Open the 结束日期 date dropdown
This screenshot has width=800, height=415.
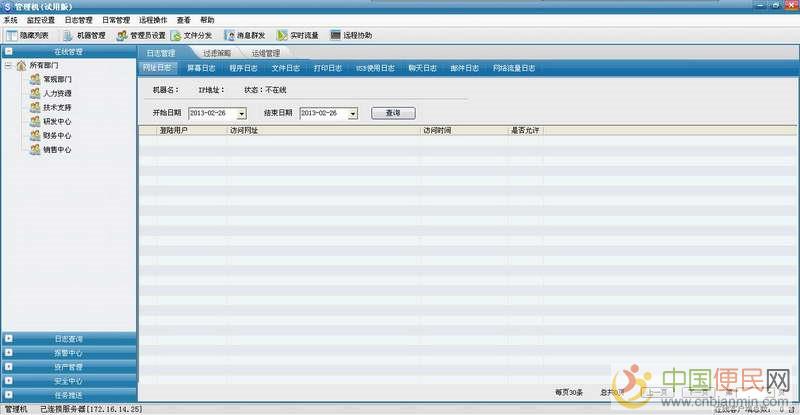tap(353, 114)
